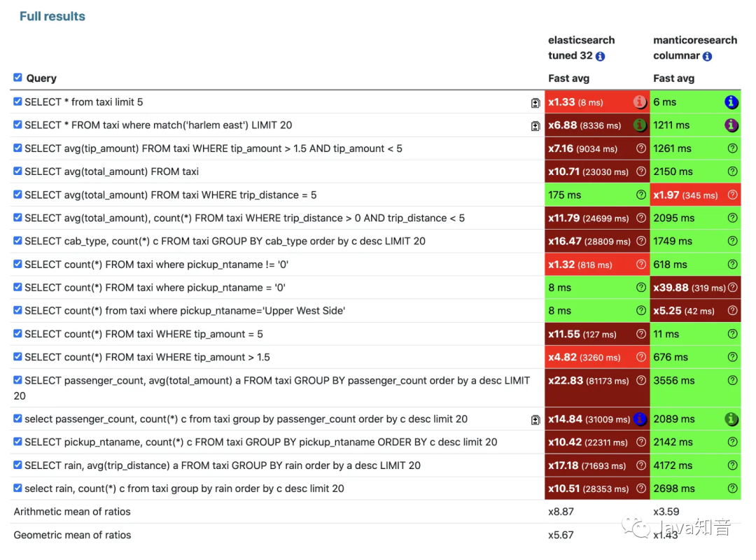Click the question icon in the 1749 ms cell
756x560 pixels.
[732, 241]
